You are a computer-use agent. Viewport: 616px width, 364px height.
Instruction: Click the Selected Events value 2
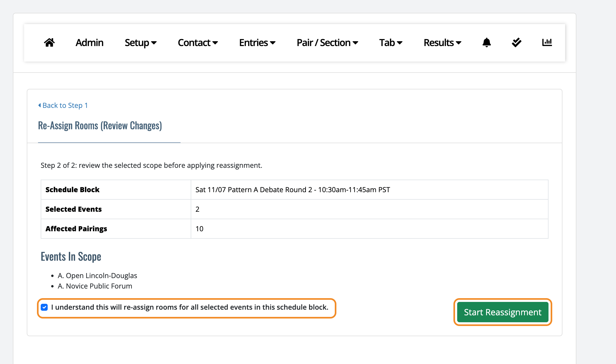click(197, 209)
